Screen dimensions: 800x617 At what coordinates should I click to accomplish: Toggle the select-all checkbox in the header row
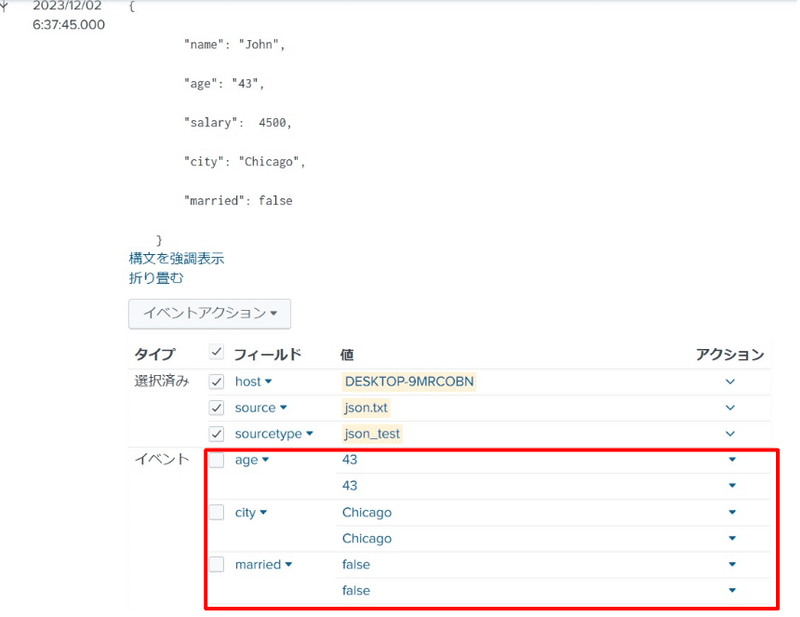pos(216,352)
